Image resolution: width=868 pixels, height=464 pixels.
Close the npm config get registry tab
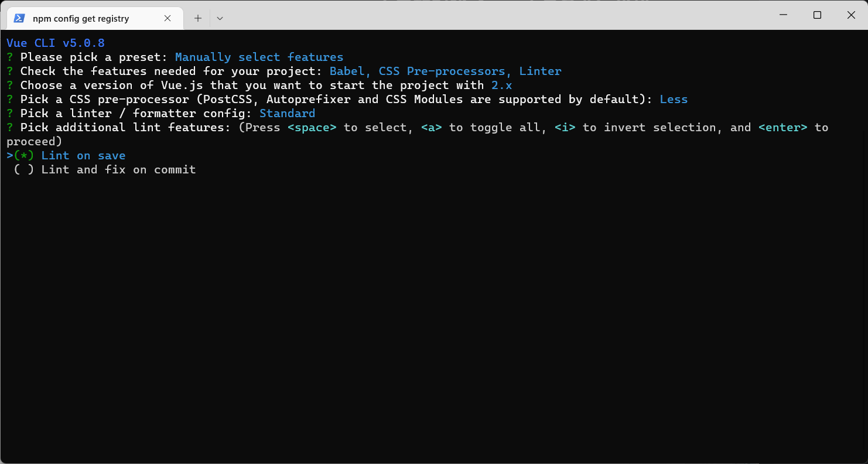(x=168, y=18)
